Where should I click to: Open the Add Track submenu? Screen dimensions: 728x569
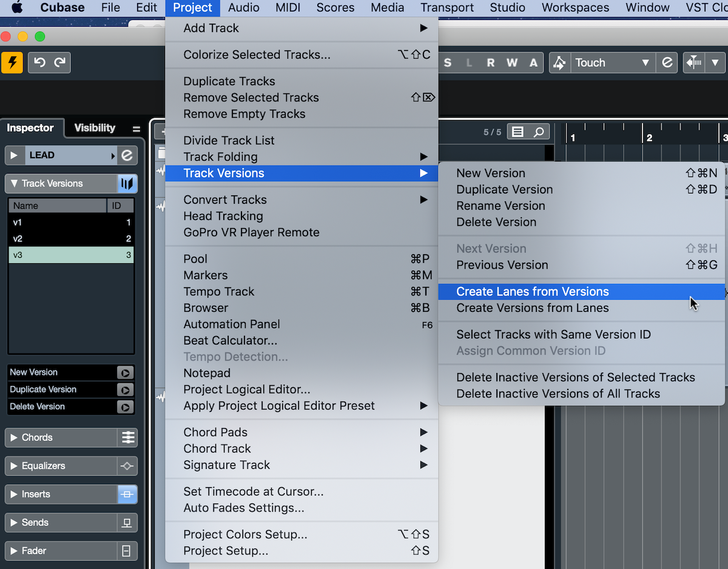pos(302,28)
